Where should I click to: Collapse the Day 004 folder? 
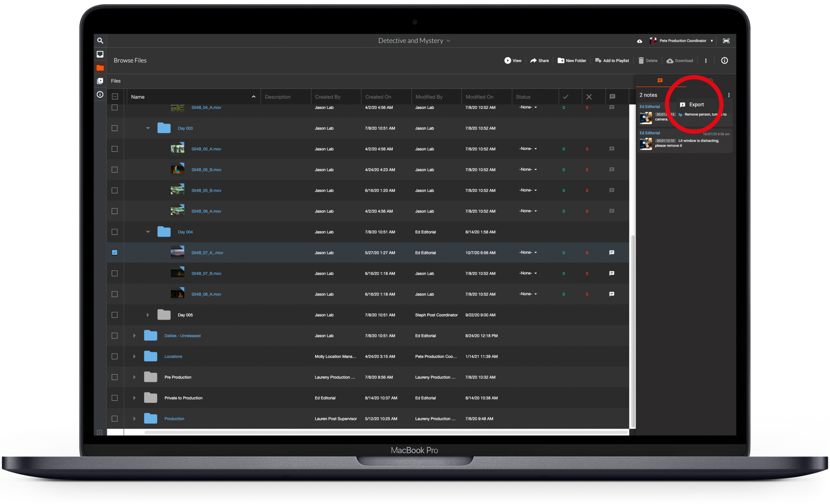click(148, 232)
